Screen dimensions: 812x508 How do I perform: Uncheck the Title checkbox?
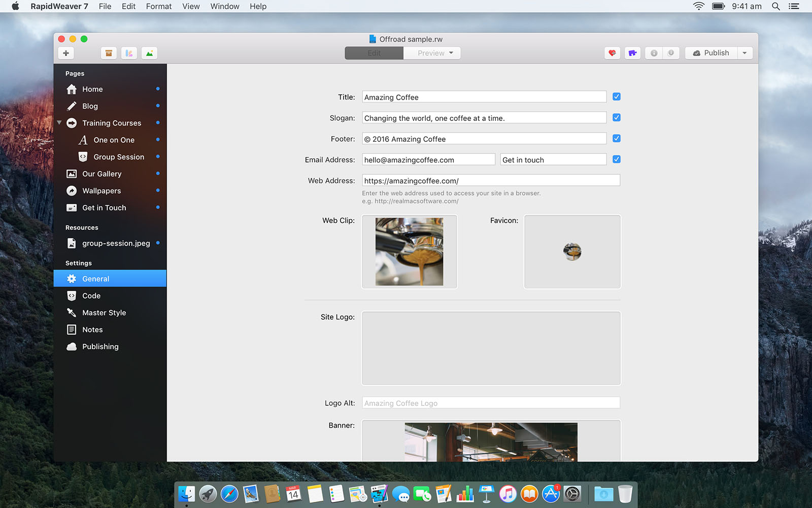coord(616,97)
